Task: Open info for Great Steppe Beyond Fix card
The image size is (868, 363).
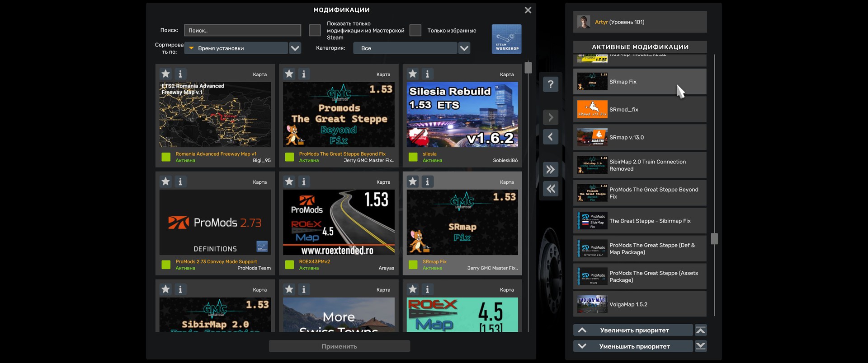Action: coord(304,74)
